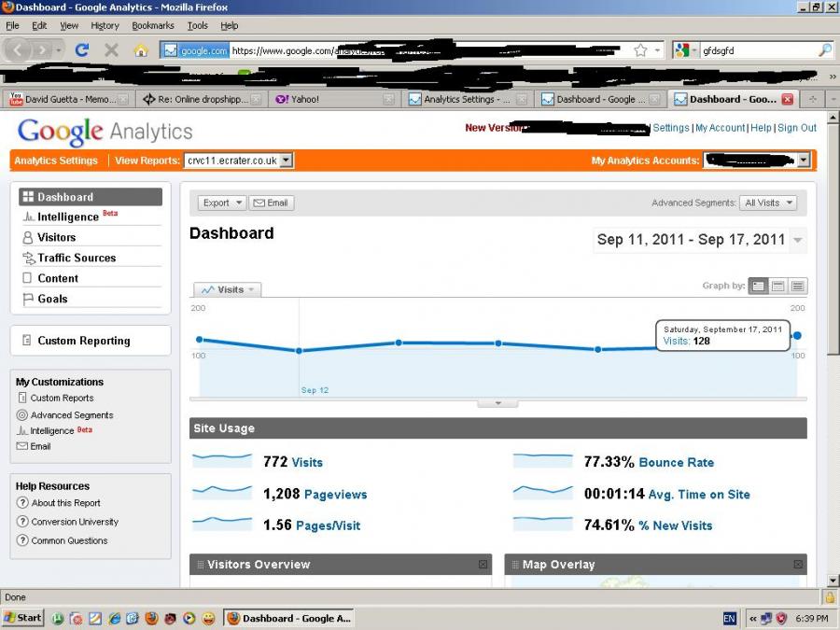
Task: Click the Firefox icon in quick launch
Action: [152, 618]
